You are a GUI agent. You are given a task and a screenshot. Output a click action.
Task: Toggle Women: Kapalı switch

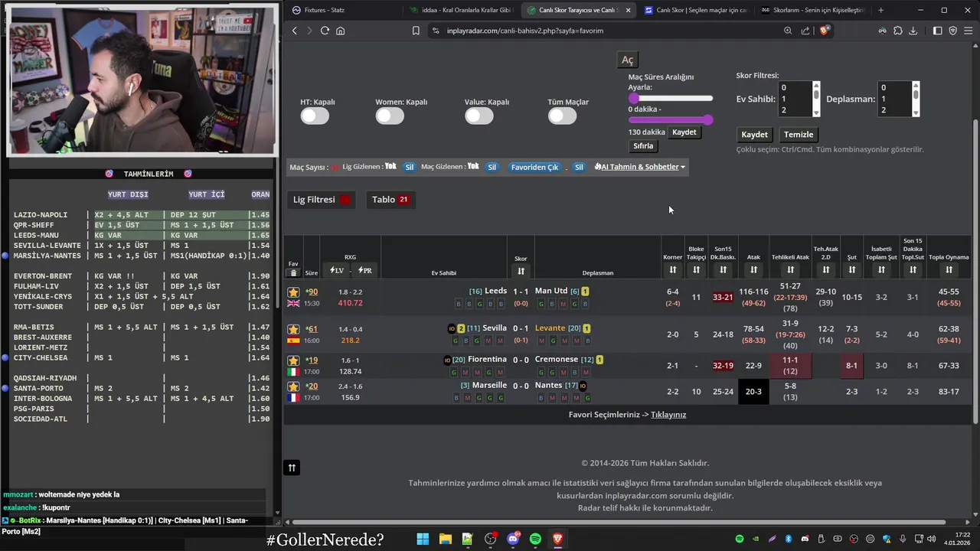click(x=390, y=116)
